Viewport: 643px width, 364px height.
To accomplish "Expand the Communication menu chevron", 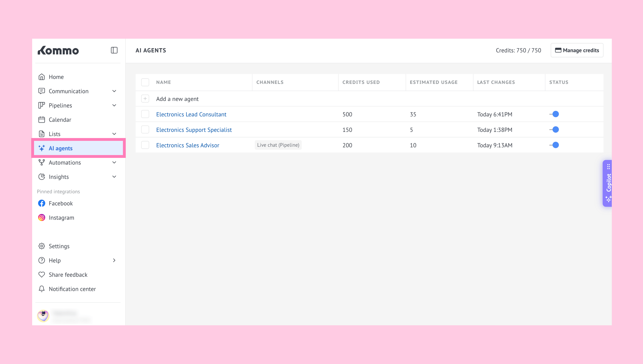I will [x=114, y=91].
